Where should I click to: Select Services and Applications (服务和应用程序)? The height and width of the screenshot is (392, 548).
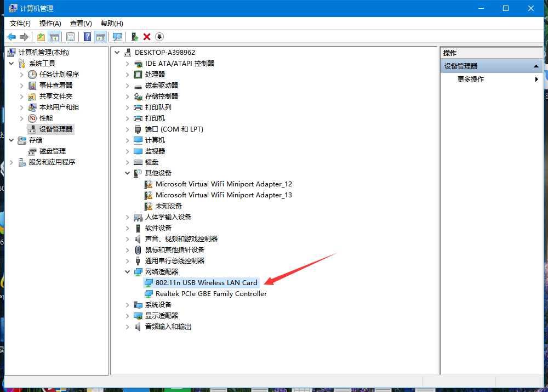click(52, 162)
